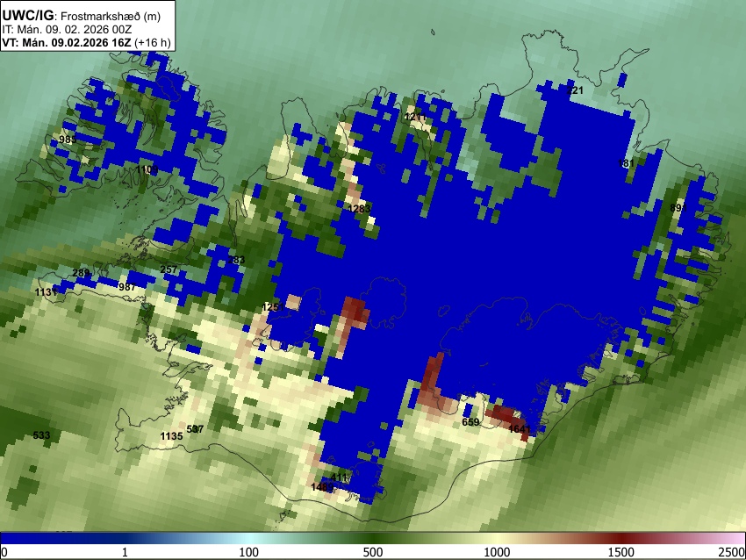
Task: Click the valid time line 'VT: Mán. 09.02.2026 16Z'
Action: coord(66,42)
